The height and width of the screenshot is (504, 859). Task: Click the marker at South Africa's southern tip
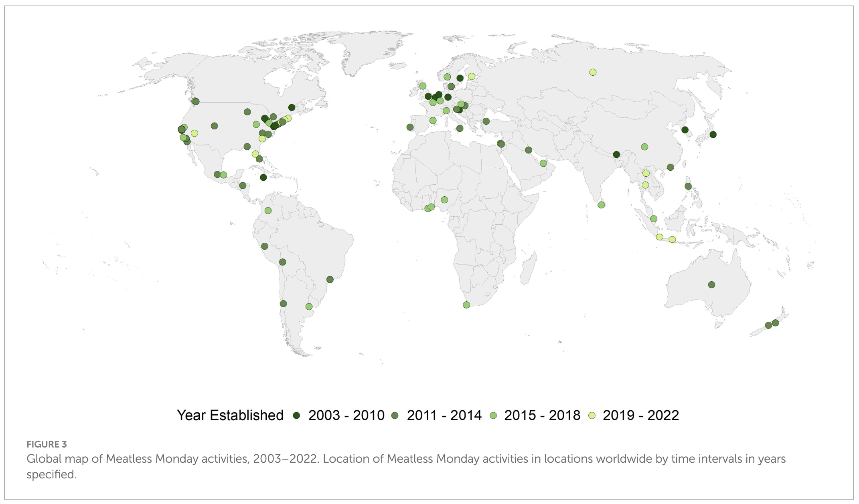[x=466, y=305]
